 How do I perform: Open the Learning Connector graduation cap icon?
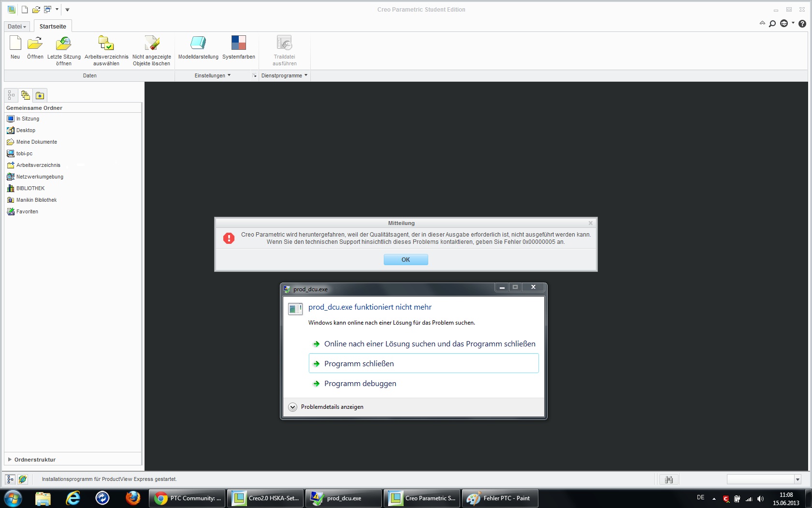point(784,24)
